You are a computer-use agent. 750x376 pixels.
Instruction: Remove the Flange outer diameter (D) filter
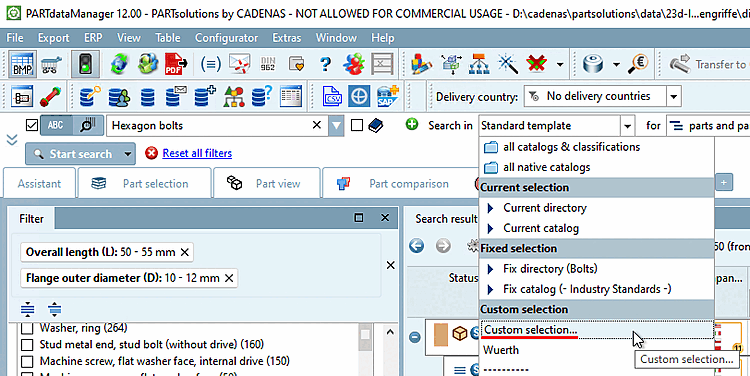(x=229, y=278)
